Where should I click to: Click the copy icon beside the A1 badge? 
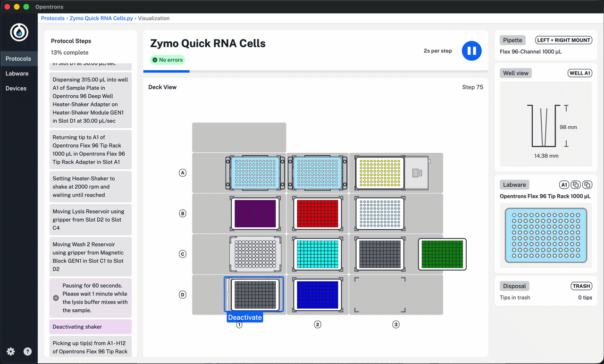tap(576, 185)
